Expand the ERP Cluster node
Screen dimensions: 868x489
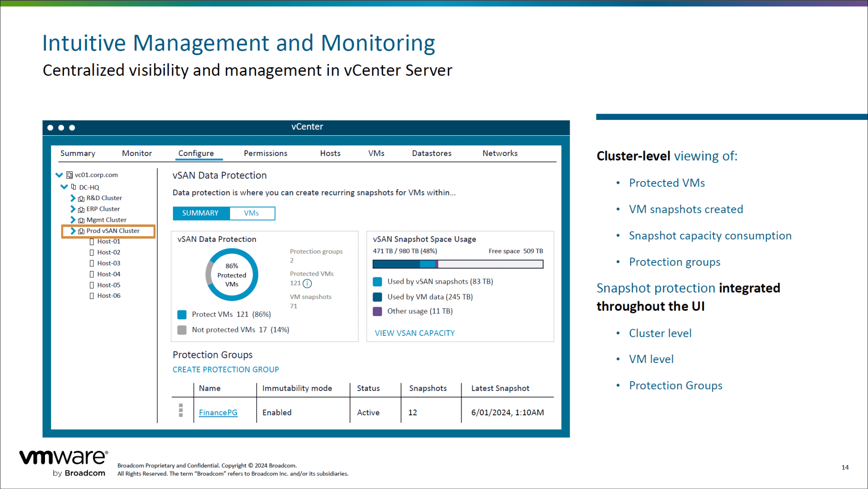click(72, 209)
